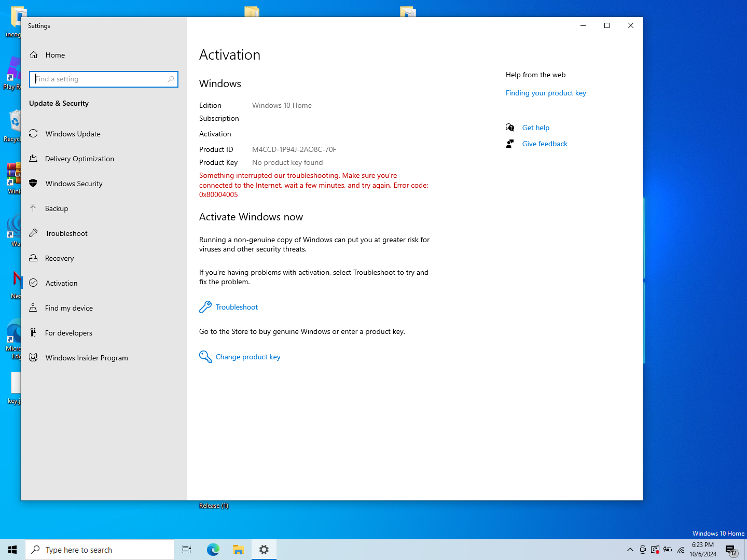Click the Backup arrow icon

(x=33, y=208)
